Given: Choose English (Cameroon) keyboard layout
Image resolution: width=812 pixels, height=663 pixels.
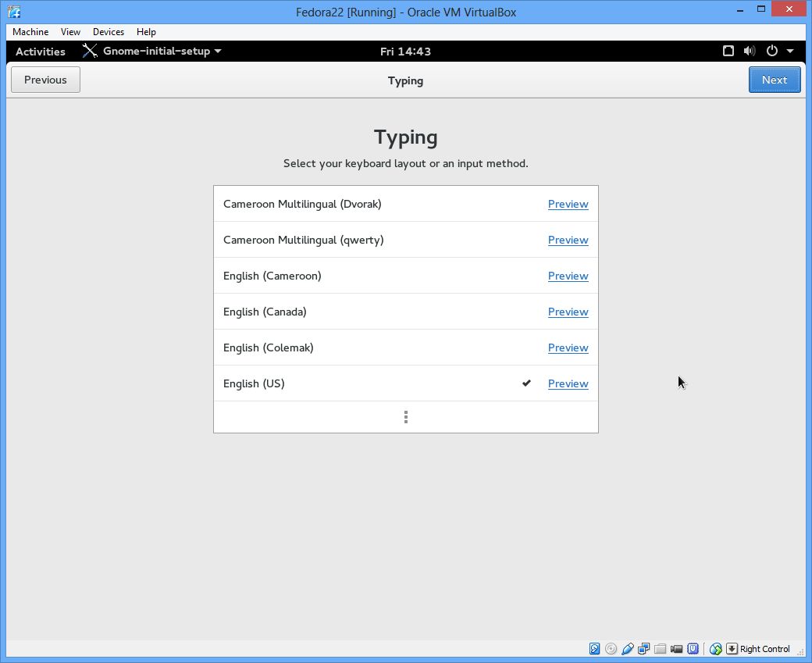Looking at the screenshot, I should pyautogui.click(x=406, y=276).
